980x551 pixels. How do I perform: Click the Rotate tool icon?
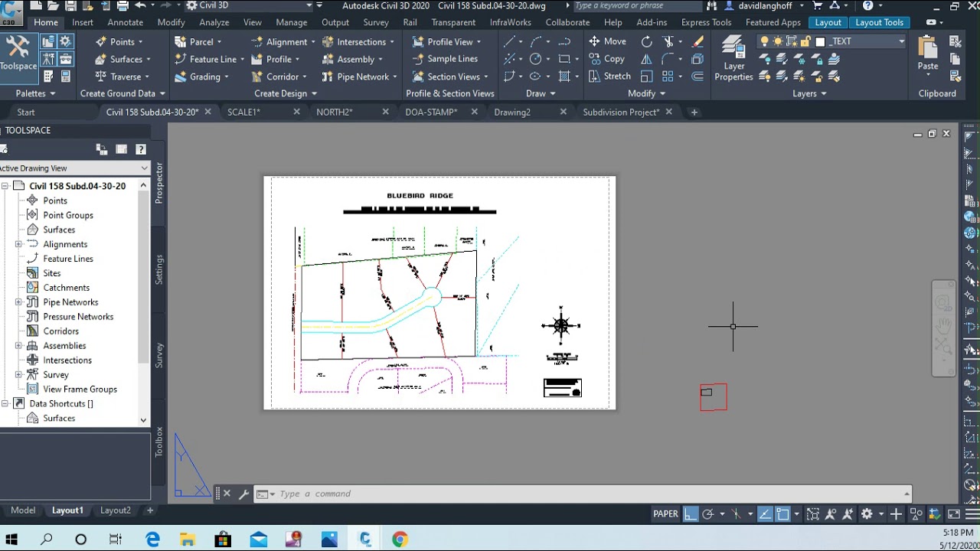(647, 41)
